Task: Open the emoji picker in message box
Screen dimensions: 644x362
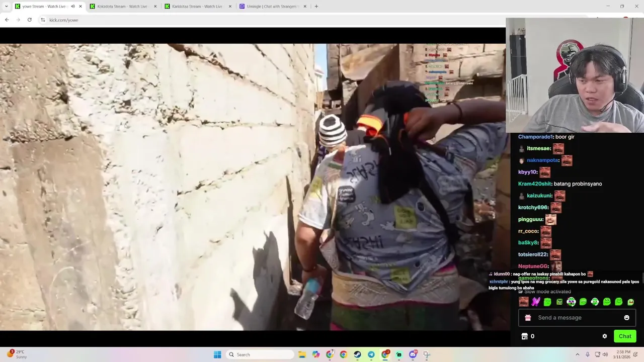Action: point(626,318)
